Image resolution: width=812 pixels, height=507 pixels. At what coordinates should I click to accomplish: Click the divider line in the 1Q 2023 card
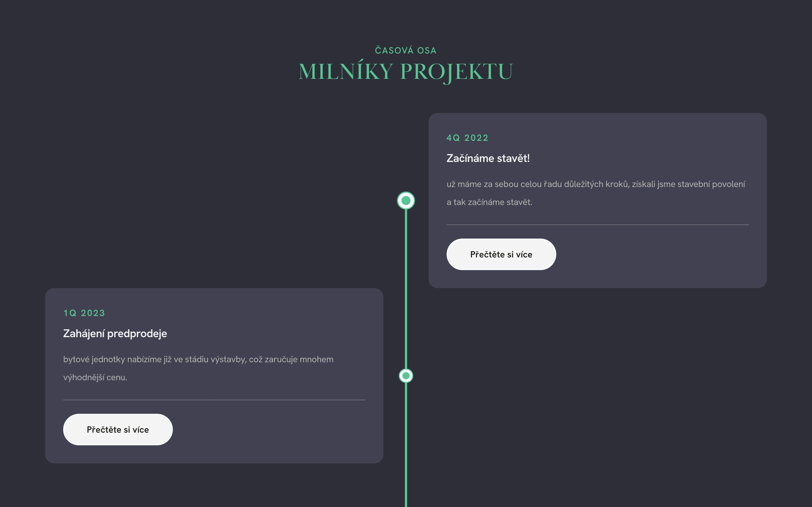coord(214,400)
